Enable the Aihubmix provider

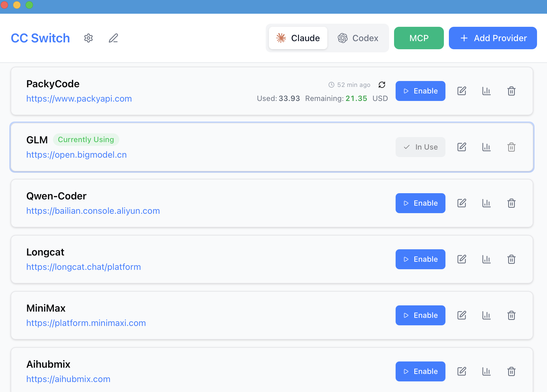pos(420,371)
